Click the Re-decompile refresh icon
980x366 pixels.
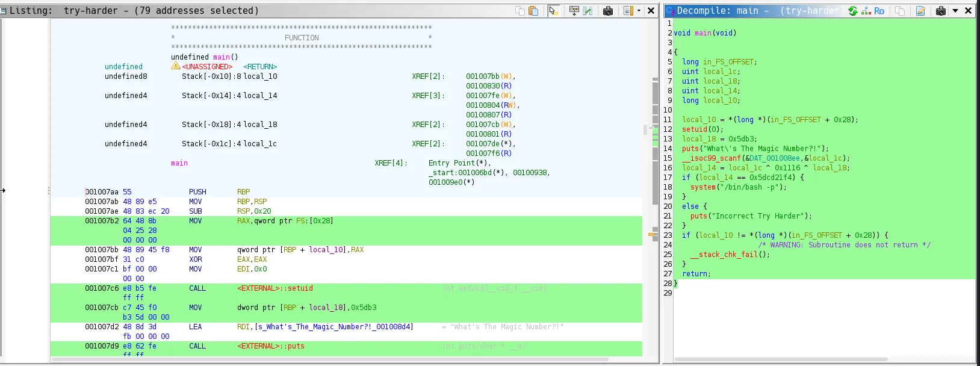tap(853, 11)
